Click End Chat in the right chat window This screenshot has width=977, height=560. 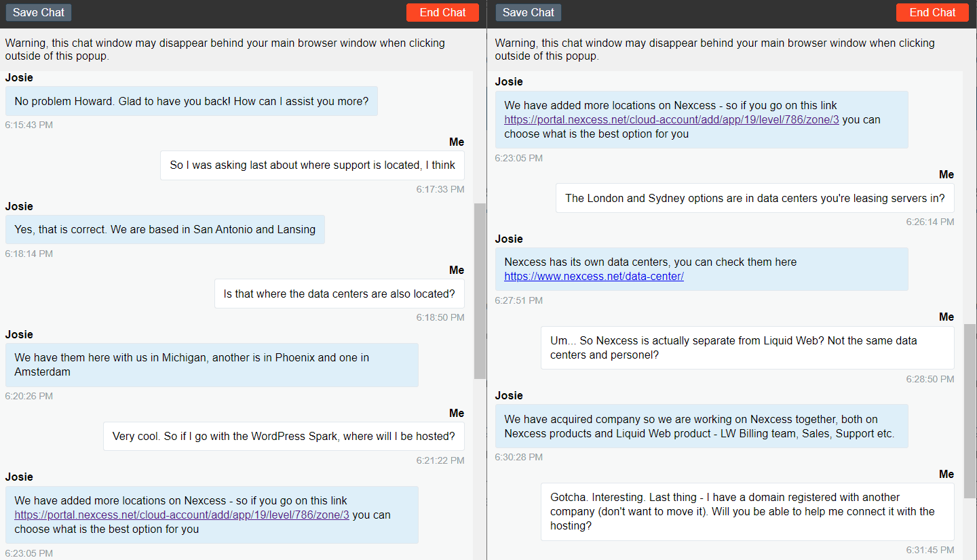[932, 12]
